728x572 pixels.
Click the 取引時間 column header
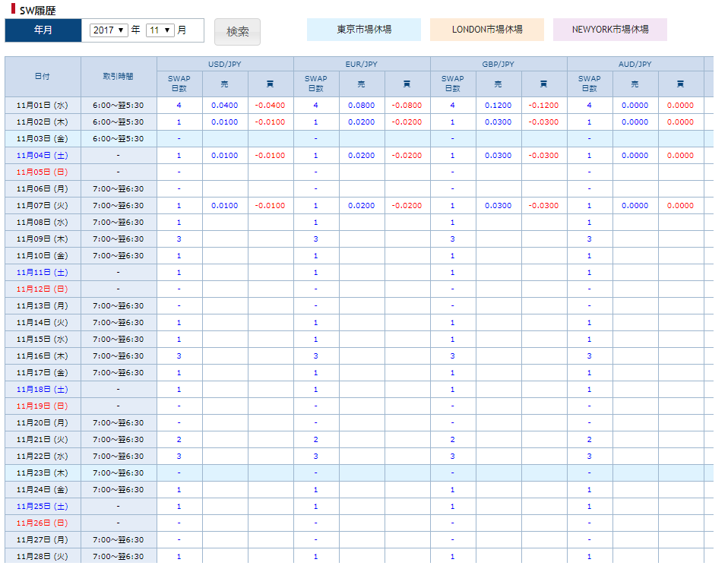119,77
